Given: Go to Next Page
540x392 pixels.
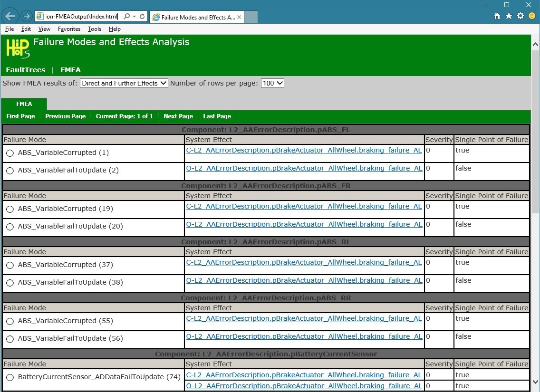Looking at the screenshot, I should point(178,116).
